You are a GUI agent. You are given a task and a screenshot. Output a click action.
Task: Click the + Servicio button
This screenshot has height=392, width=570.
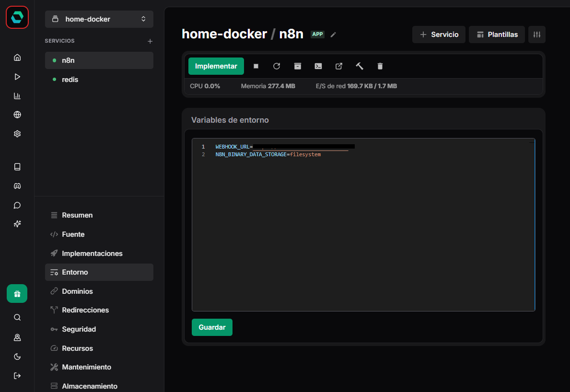coord(439,35)
